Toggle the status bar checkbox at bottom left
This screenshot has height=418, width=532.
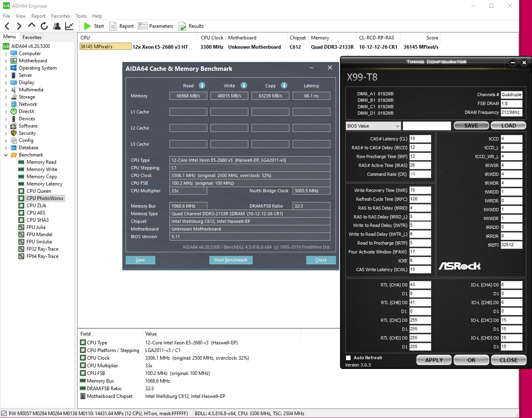point(4,413)
